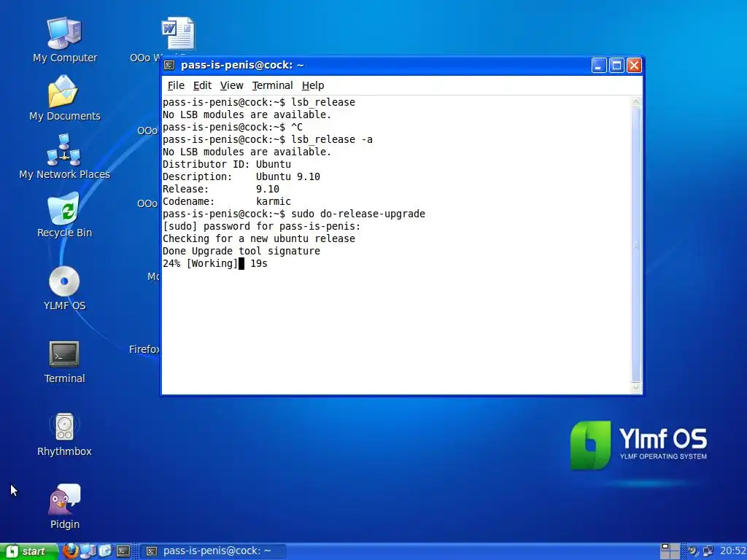This screenshot has height=560, width=747.
Task: Click 'Checking for a new ubuntu release' line
Action: coord(259,238)
